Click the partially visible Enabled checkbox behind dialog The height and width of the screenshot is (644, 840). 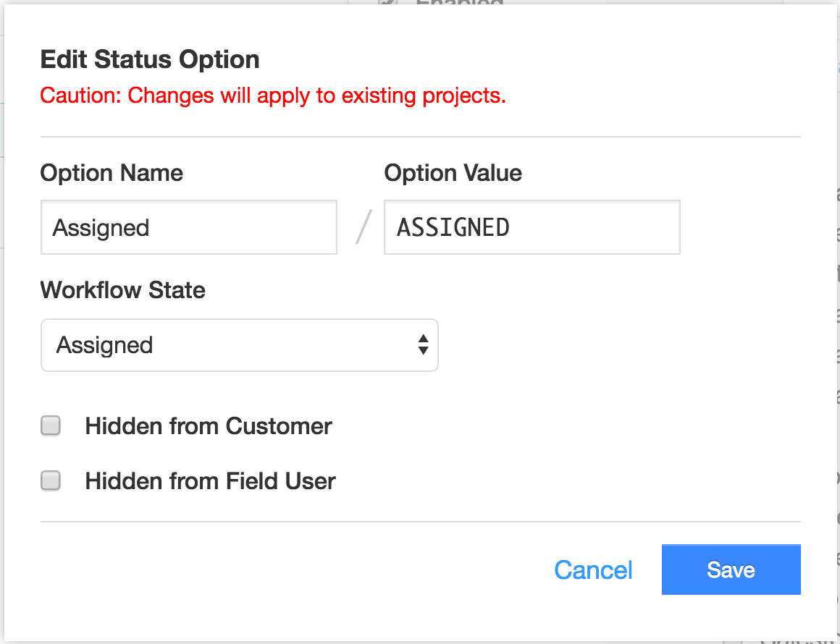pos(388,4)
